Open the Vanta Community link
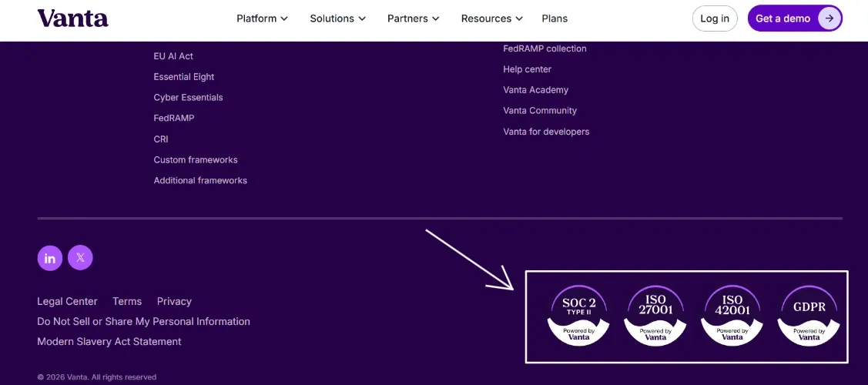The height and width of the screenshot is (385, 868). coord(540,111)
